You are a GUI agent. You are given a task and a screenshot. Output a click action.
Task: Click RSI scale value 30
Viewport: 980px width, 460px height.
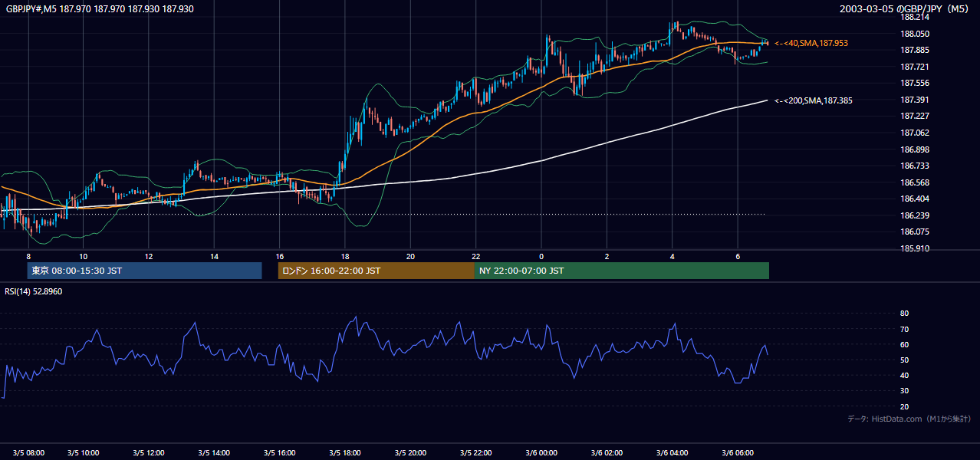coord(905,391)
